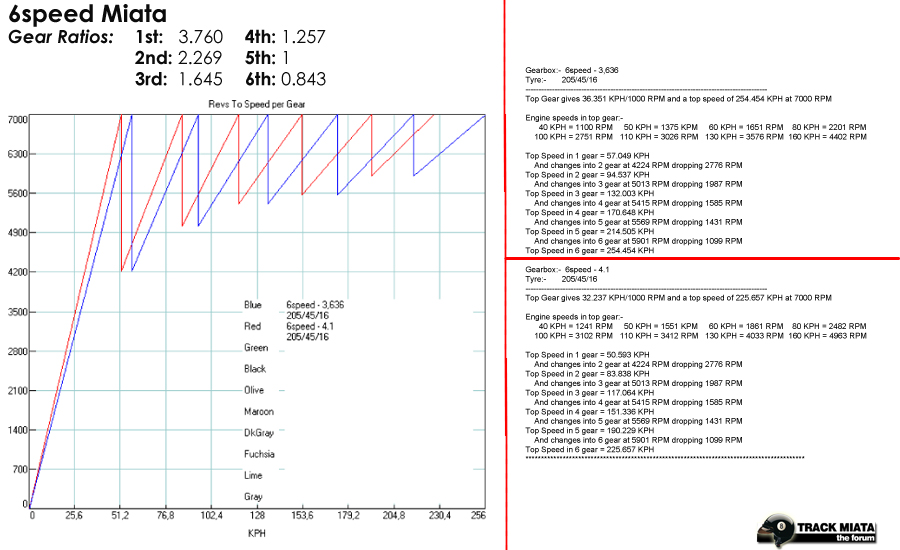This screenshot has width=900, height=550.
Task: Select the "5th:" gear label
Action: coord(261,57)
